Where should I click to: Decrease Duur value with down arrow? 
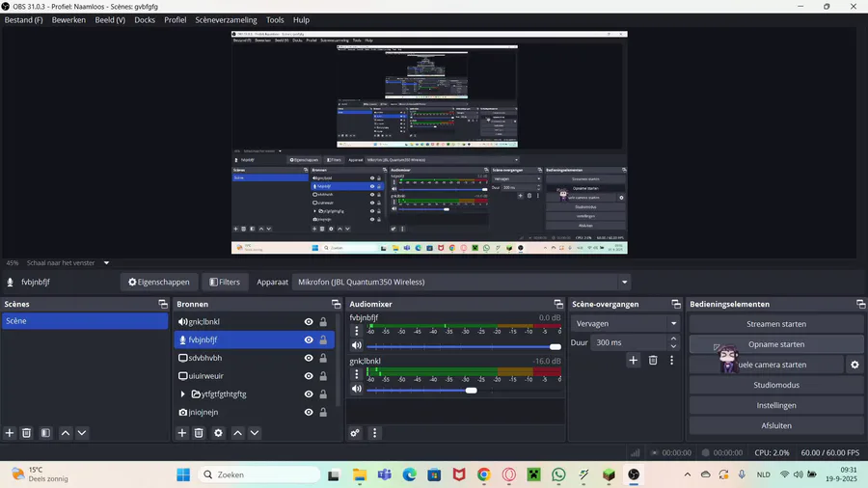pyautogui.click(x=673, y=346)
